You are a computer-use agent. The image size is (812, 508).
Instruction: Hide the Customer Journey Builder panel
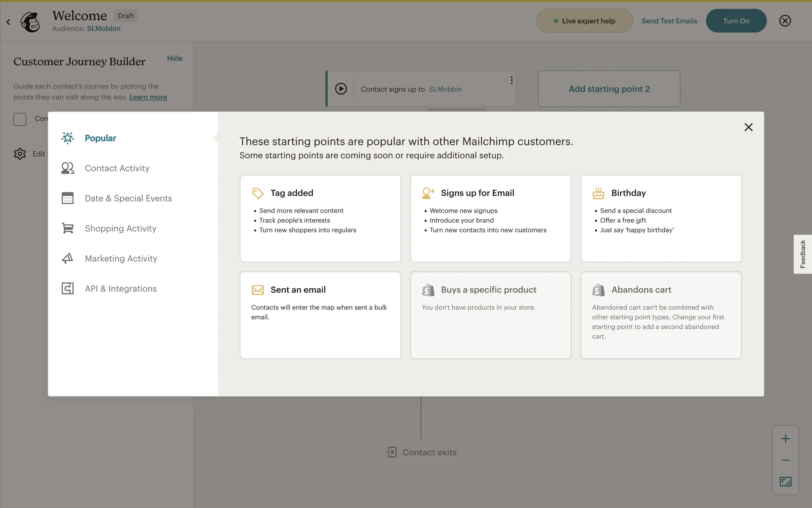pos(174,58)
